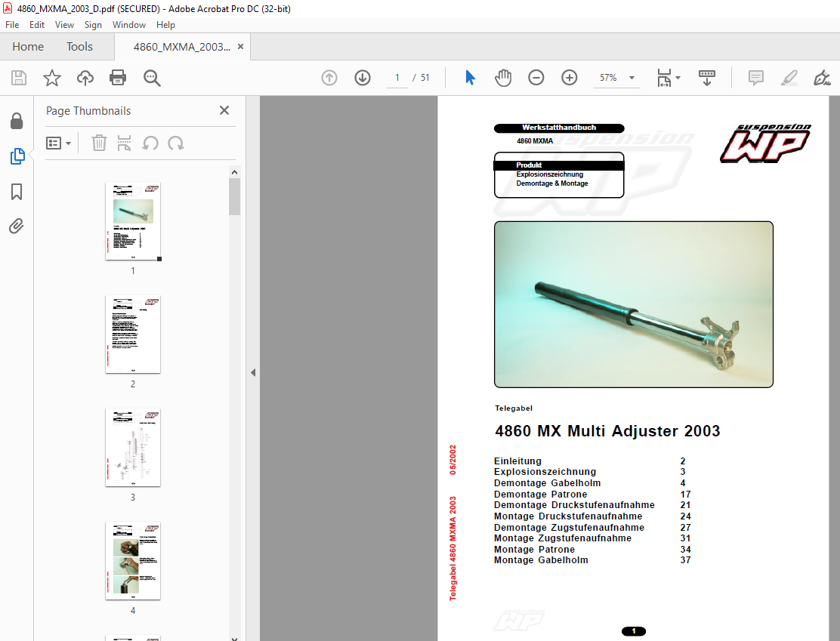Open the Sign menu
The height and width of the screenshot is (641, 840).
[93, 25]
